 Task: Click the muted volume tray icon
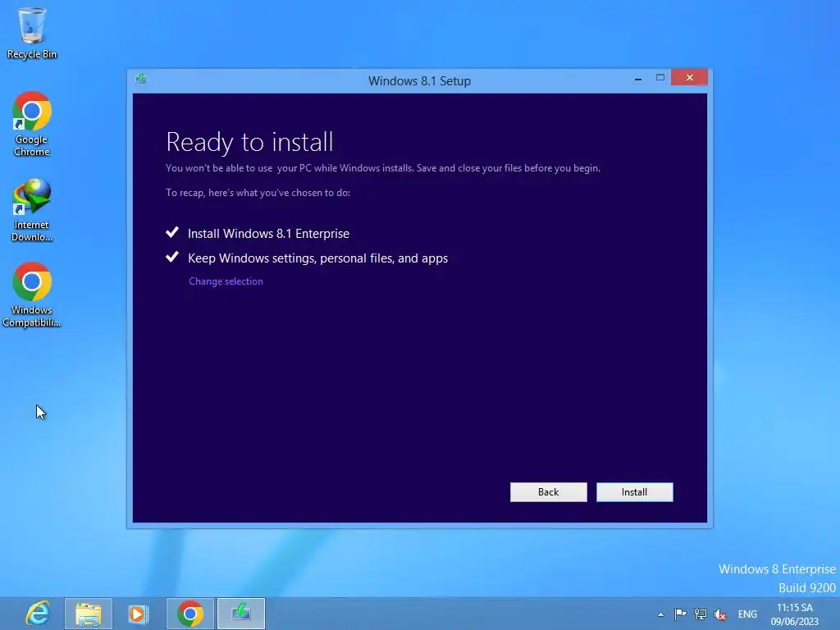[x=720, y=614]
